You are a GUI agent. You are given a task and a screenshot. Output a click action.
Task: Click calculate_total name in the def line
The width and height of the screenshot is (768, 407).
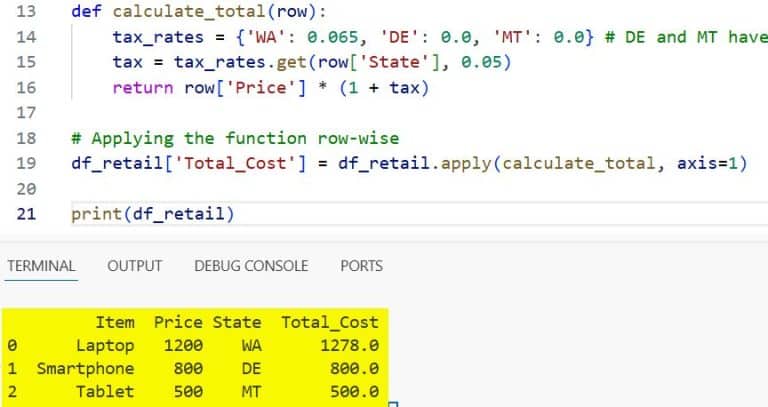[x=189, y=12]
